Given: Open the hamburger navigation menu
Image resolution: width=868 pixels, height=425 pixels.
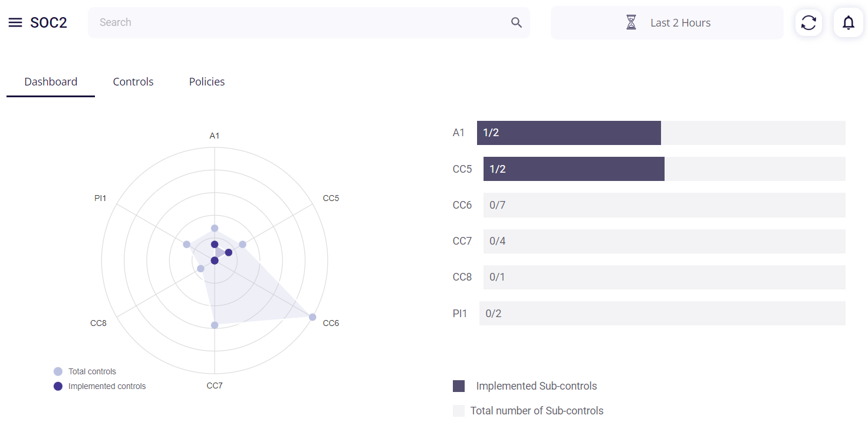Looking at the screenshot, I should [15, 22].
